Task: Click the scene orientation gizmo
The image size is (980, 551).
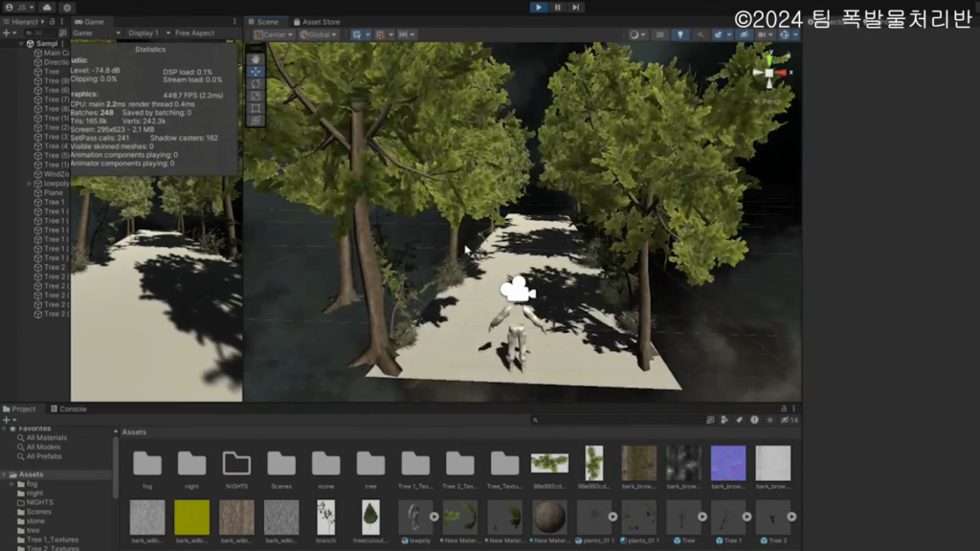Action: pyautogui.click(x=770, y=73)
